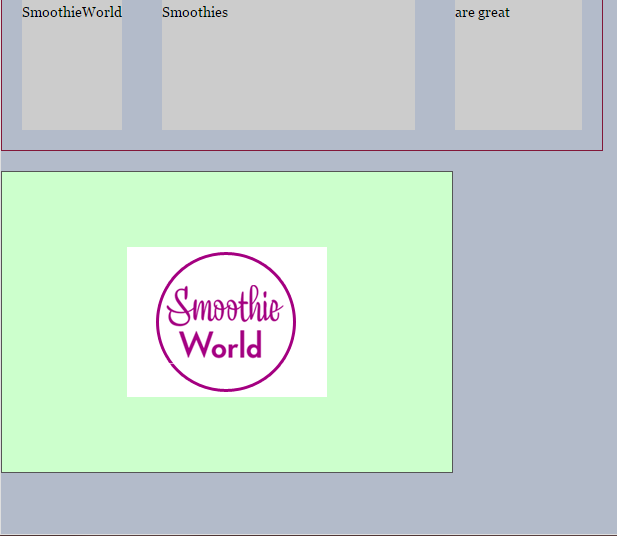Click the "Smoothies" text label
Viewport: 617px width, 536px height.
click(195, 13)
